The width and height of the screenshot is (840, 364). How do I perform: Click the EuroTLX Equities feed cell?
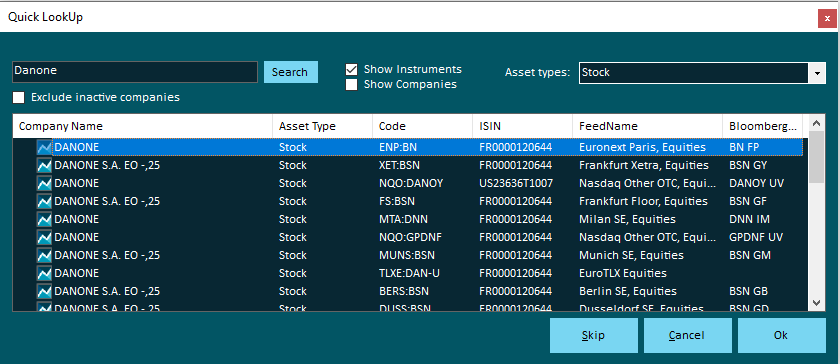tap(647, 273)
